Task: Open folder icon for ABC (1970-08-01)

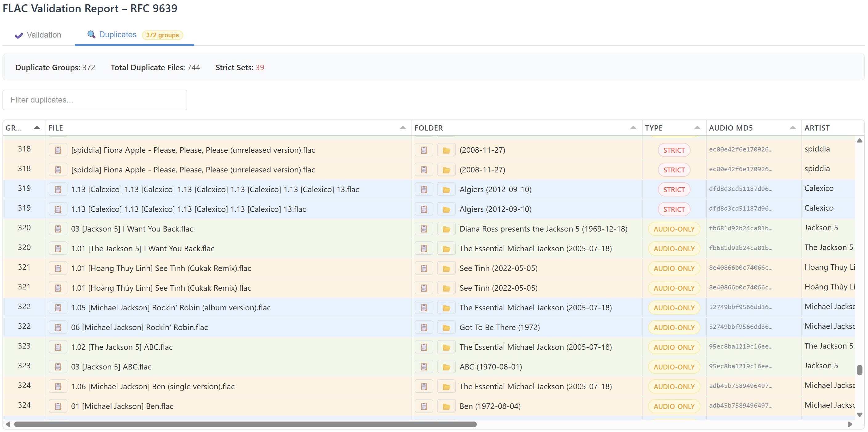Action: [446, 367]
